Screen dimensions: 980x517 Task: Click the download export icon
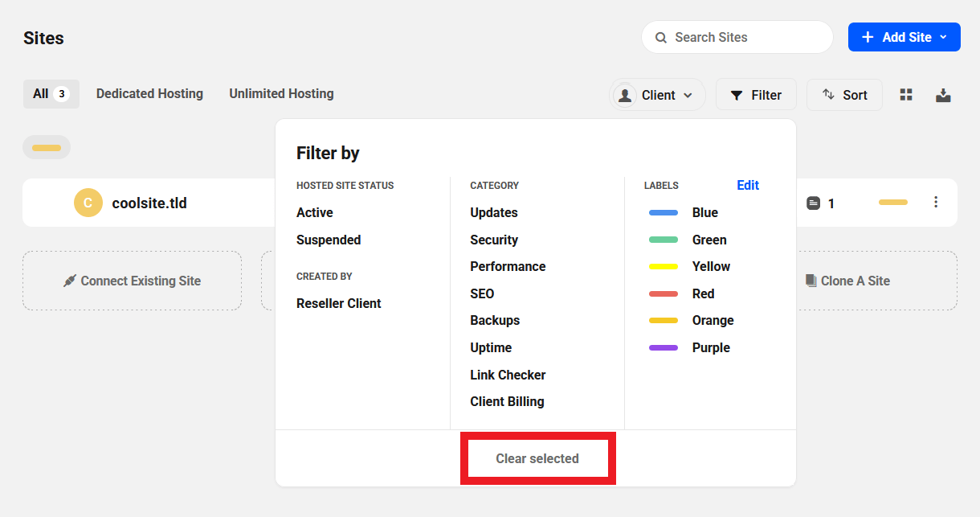pos(943,95)
